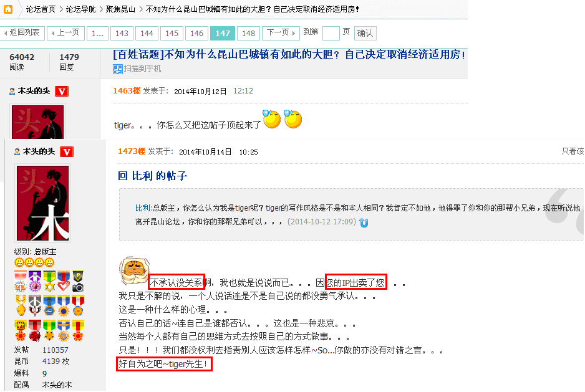Click the user icon before 木头的头 at 1473
The width and height of the screenshot is (585, 392).
17,152
